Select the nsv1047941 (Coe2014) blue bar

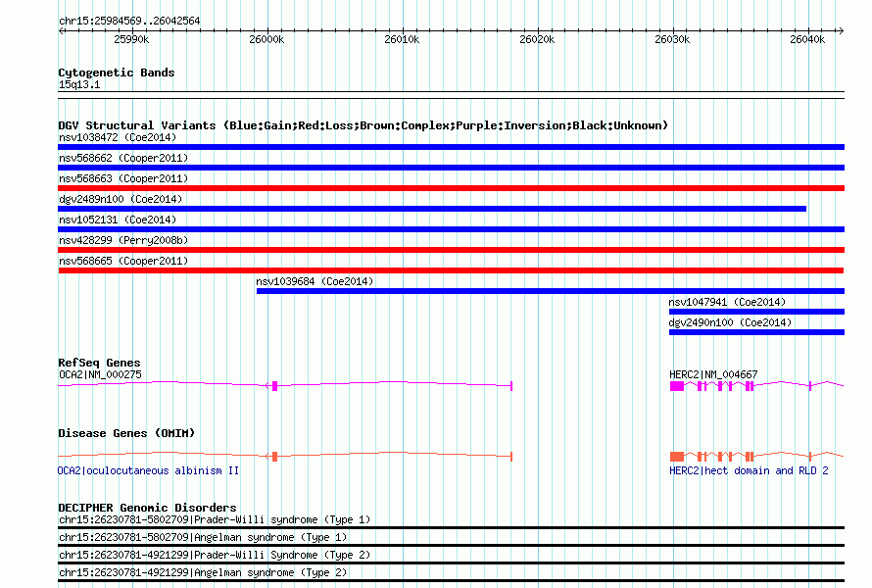tap(757, 312)
